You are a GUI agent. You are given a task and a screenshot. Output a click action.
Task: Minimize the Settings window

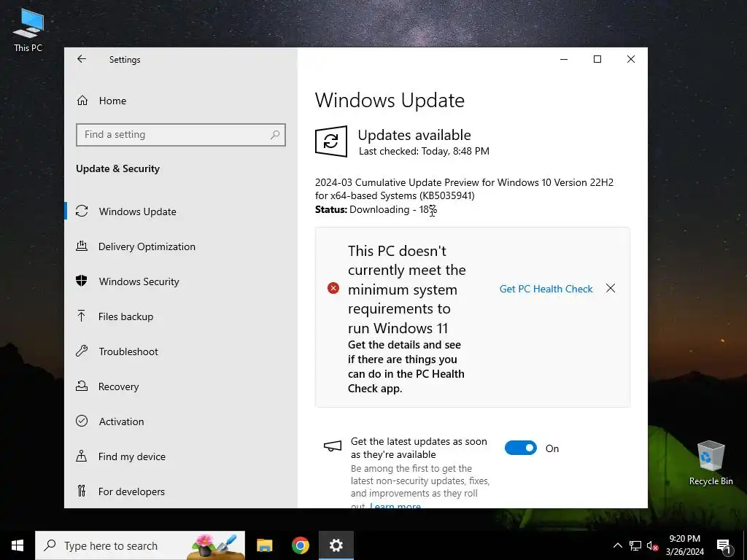click(564, 59)
